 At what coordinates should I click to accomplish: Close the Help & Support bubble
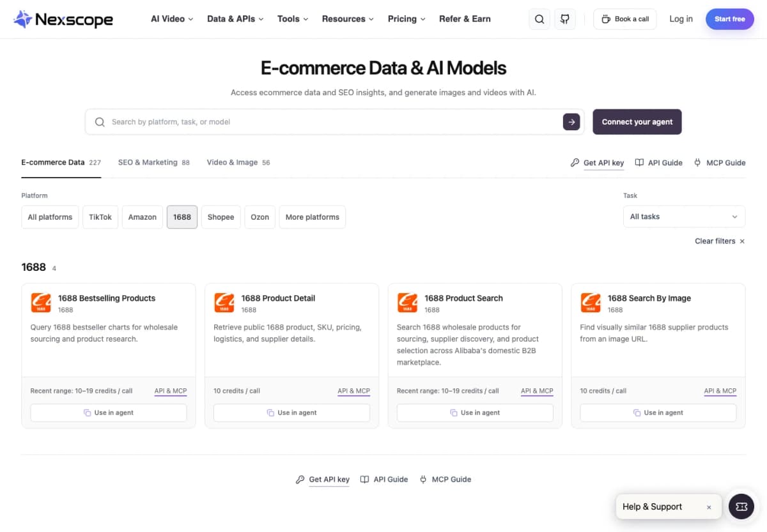click(x=709, y=507)
